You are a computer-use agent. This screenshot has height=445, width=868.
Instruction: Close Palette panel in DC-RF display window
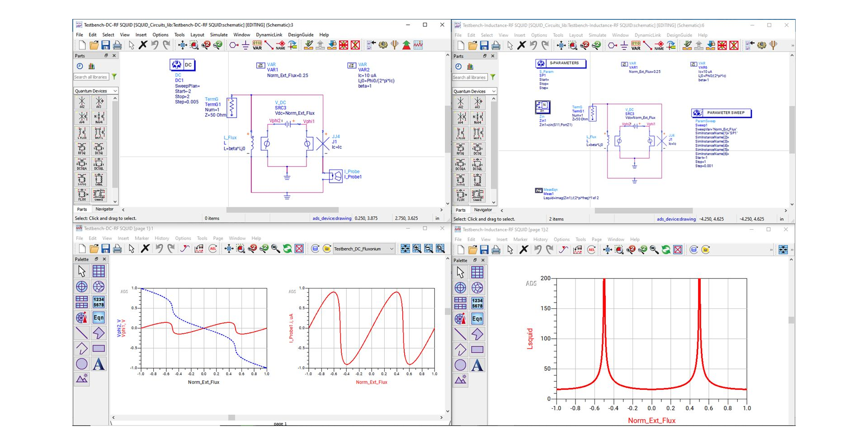[104, 259]
